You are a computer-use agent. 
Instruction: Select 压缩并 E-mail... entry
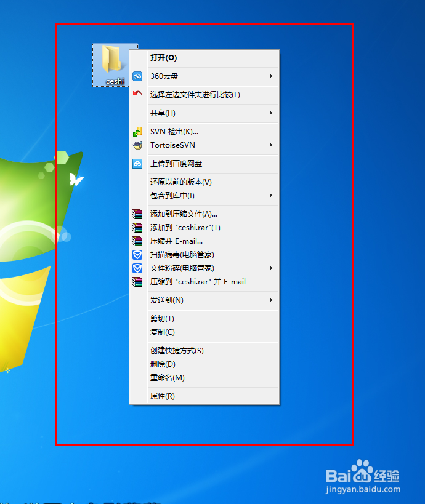coord(204,241)
